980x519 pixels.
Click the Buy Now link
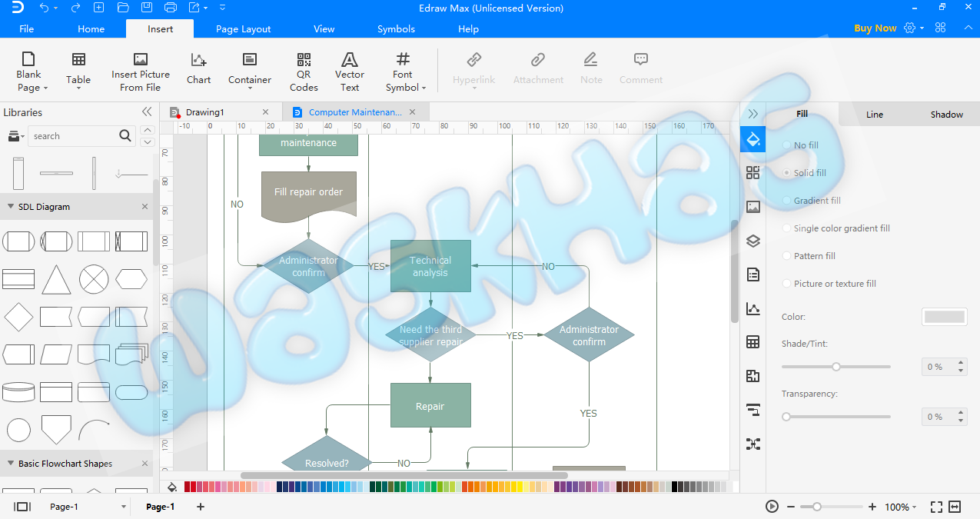coord(875,28)
